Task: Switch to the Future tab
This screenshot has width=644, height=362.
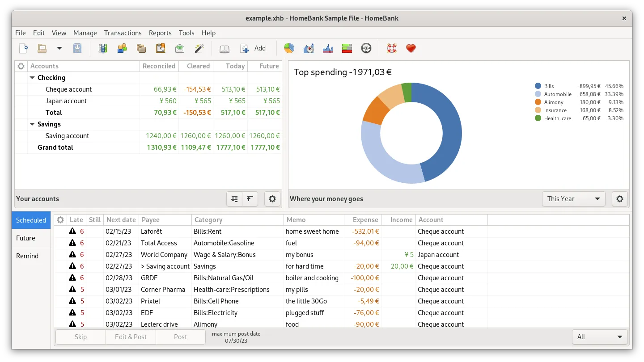Action: pyautogui.click(x=26, y=238)
